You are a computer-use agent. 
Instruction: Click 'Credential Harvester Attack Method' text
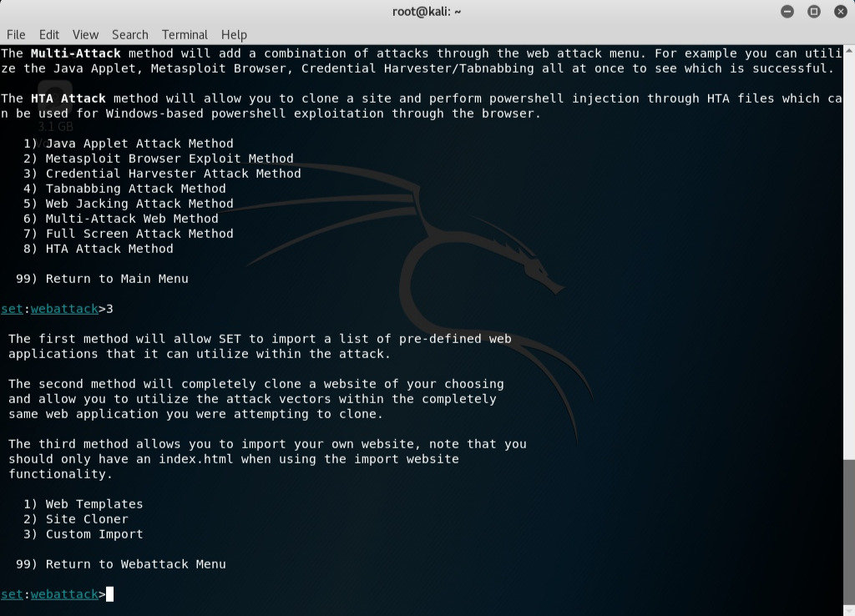pyautogui.click(x=174, y=174)
